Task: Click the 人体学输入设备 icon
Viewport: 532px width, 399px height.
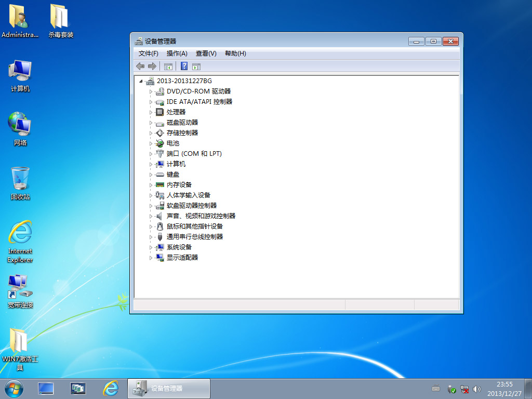Action: (x=160, y=195)
